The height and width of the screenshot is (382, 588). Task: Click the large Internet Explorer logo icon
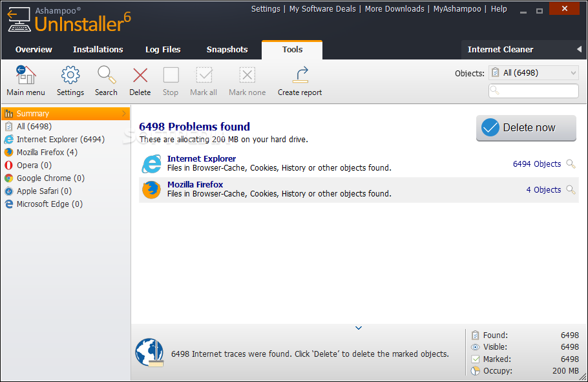click(151, 164)
